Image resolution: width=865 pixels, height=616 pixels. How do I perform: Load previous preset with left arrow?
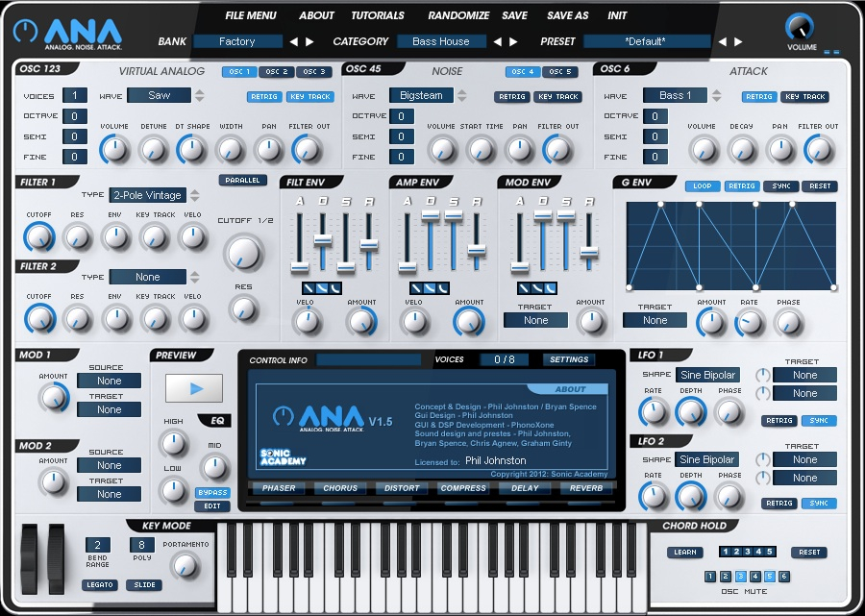point(722,42)
